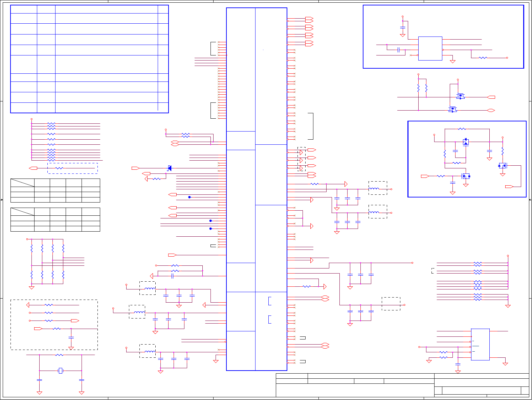
Task: Click the resistor above the crystal oscillator
Action: (x=59, y=355)
